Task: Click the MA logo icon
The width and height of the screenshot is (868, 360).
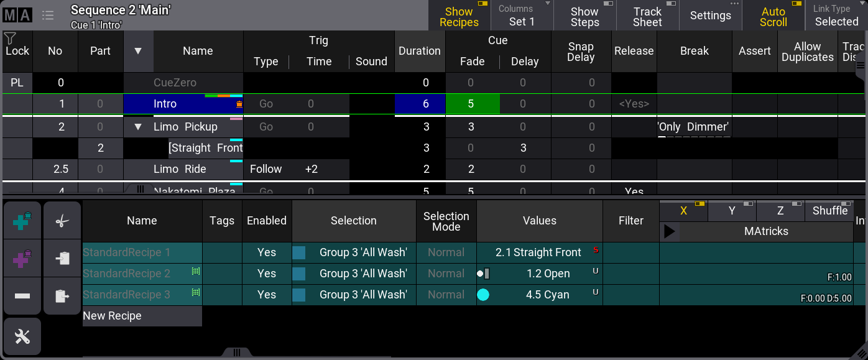Action: [x=17, y=16]
